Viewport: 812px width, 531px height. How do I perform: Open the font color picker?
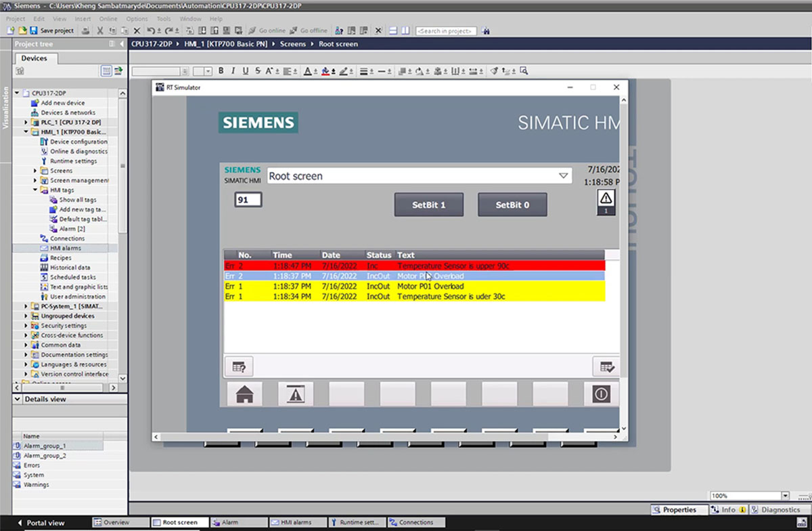[x=309, y=70]
